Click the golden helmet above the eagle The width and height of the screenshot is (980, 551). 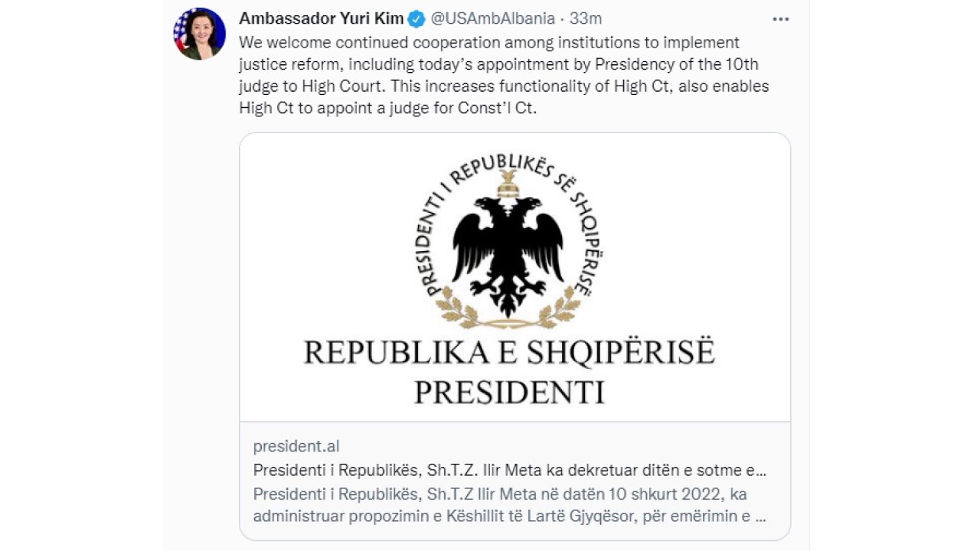[508, 184]
